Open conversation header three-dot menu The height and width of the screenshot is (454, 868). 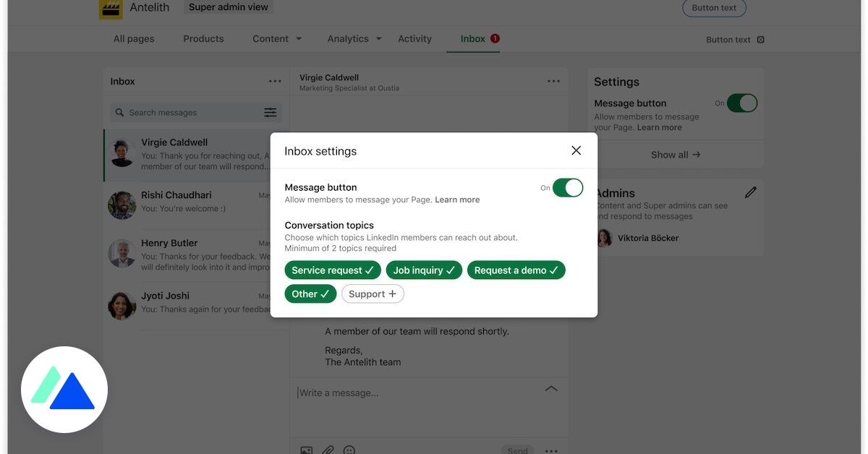point(553,82)
